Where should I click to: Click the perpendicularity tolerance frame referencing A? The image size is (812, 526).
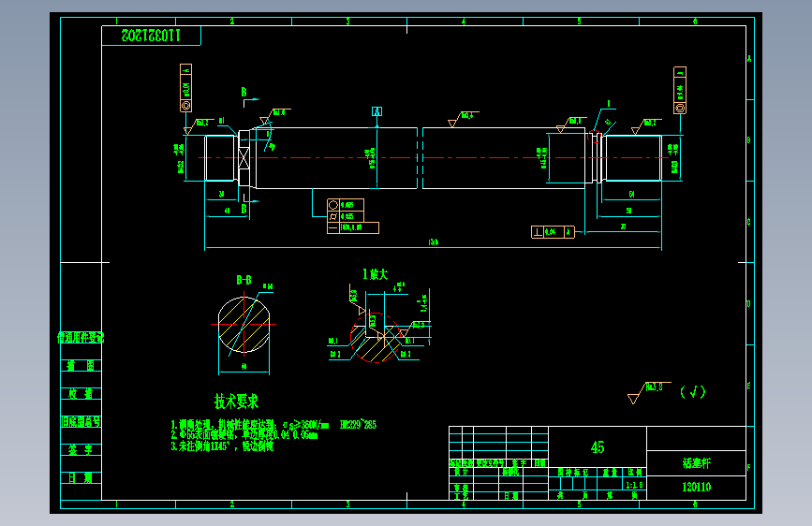tap(554, 232)
